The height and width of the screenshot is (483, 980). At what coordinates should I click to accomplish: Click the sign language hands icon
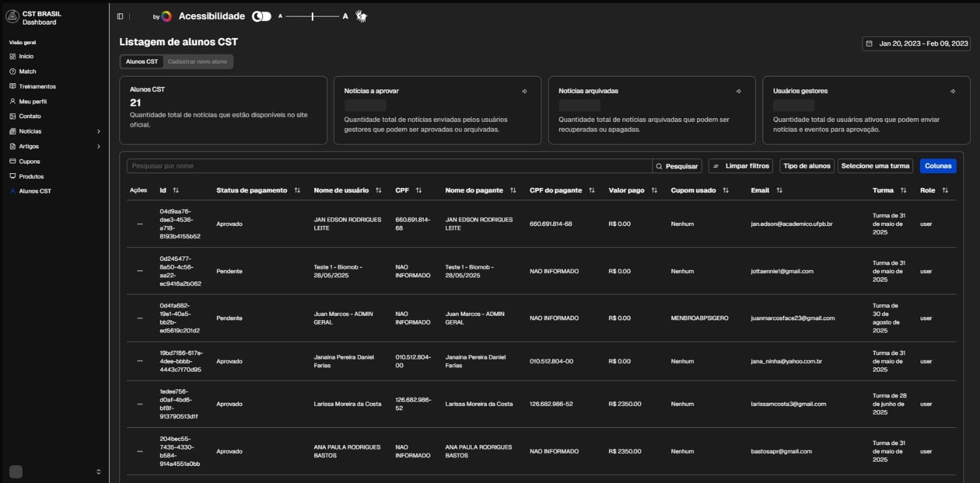tap(361, 17)
